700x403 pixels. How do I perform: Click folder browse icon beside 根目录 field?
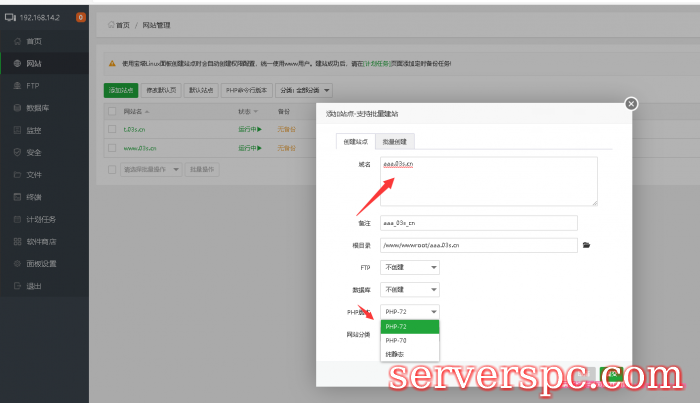click(587, 245)
